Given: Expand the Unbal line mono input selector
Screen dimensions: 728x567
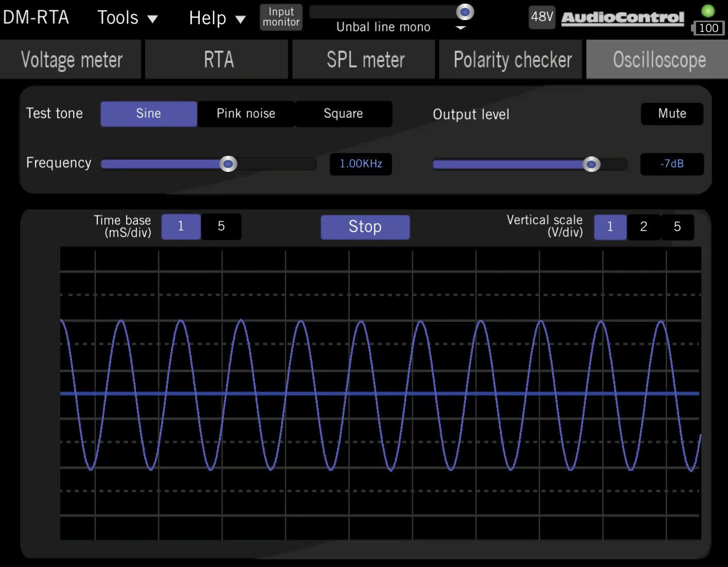Looking at the screenshot, I should 460,27.
